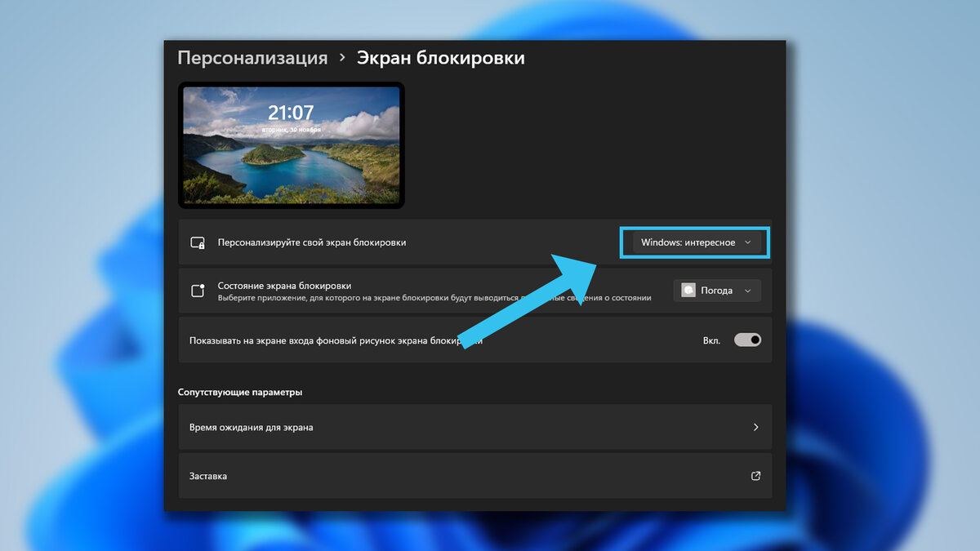
Task: Click the weather app icon in the Погода dropdown
Action: pos(688,291)
